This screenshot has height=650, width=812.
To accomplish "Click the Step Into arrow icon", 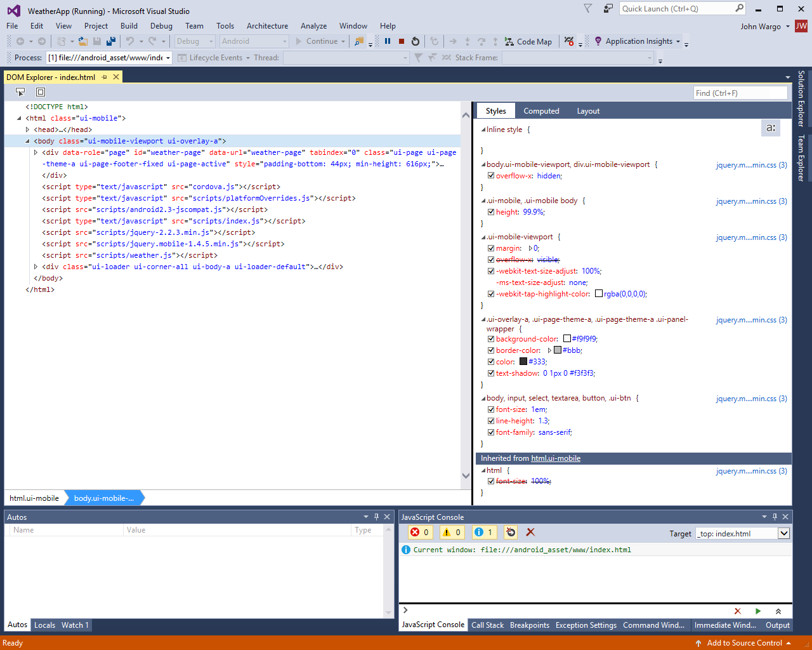I will (468, 41).
